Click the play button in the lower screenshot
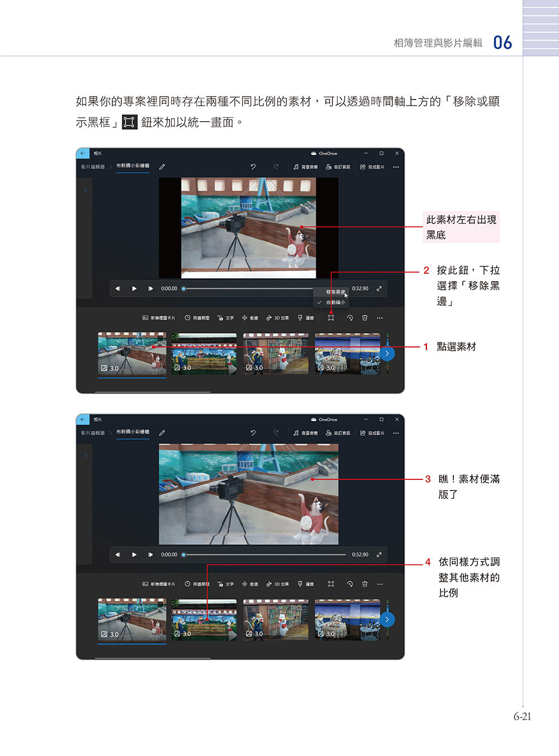Image resolution: width=559 pixels, height=756 pixels. click(x=134, y=555)
